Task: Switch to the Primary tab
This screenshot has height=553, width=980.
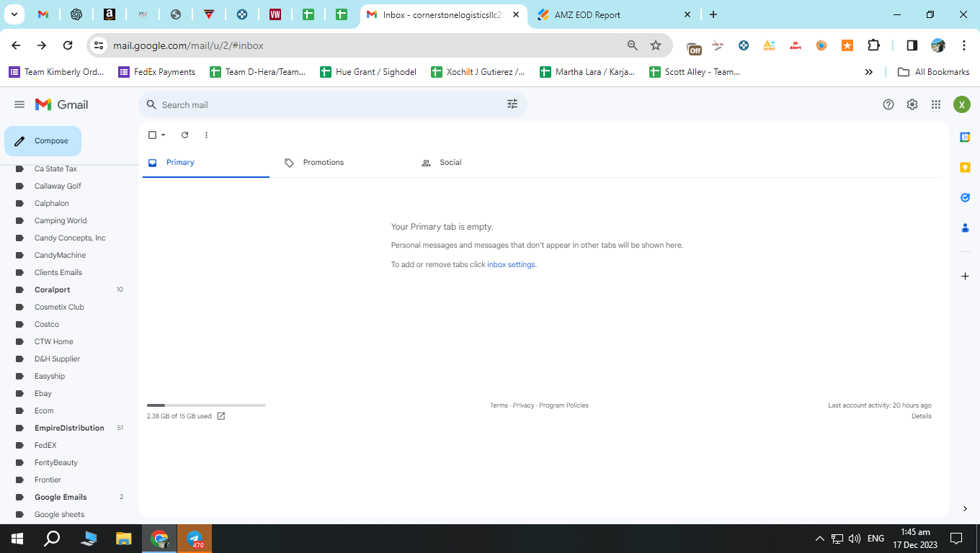Action: tap(206, 163)
